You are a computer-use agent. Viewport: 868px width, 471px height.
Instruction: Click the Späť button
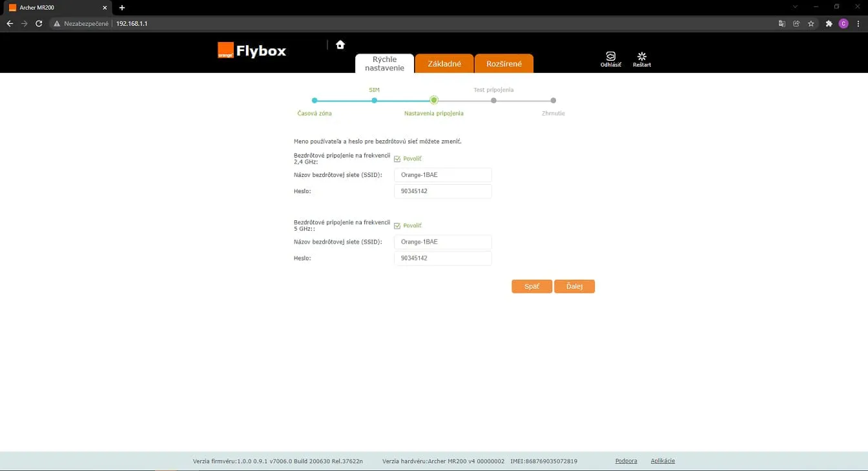click(x=532, y=286)
